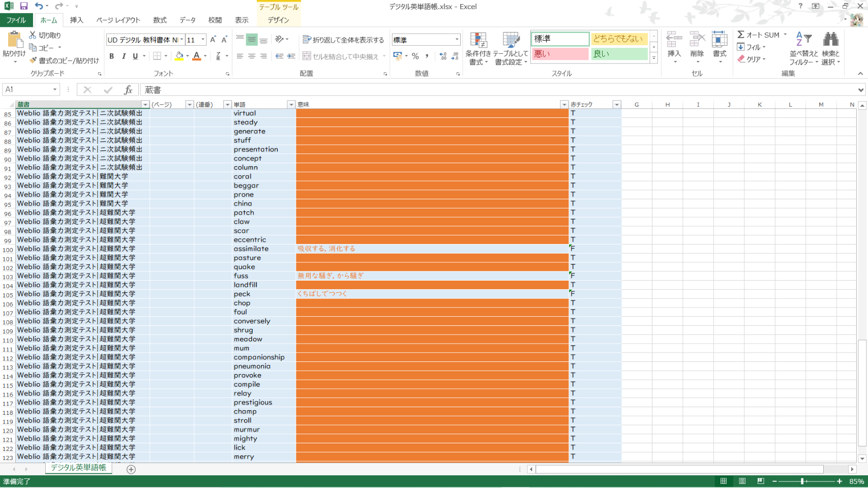This screenshot has width=868, height=488.
Task: Click the Merge and Center cells icon
Action: [x=307, y=56]
